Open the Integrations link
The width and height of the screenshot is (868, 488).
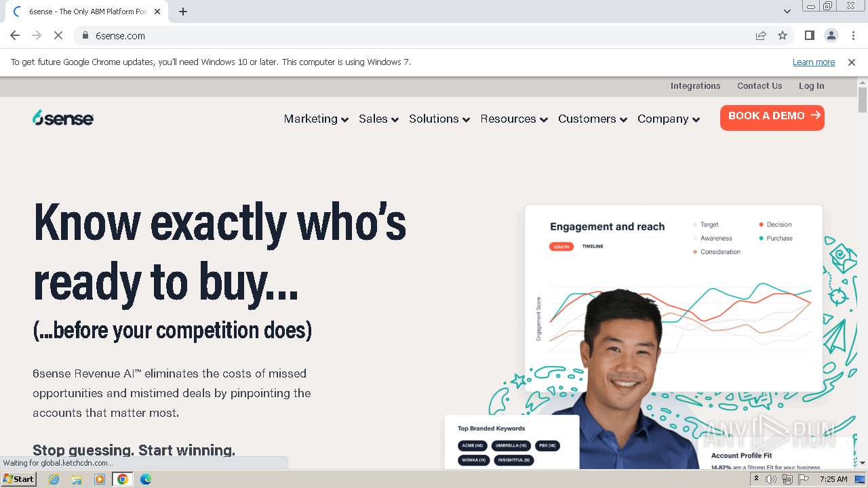click(x=695, y=86)
